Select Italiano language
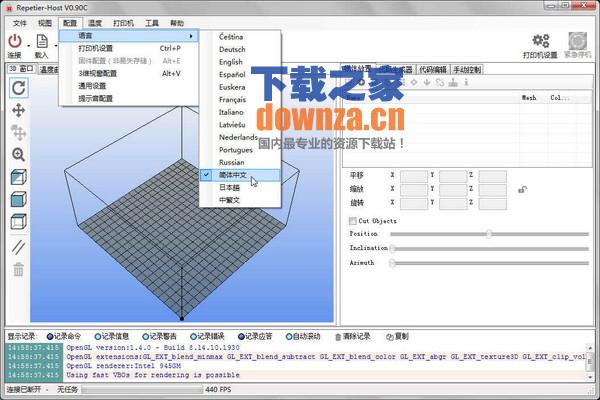 pyautogui.click(x=231, y=112)
